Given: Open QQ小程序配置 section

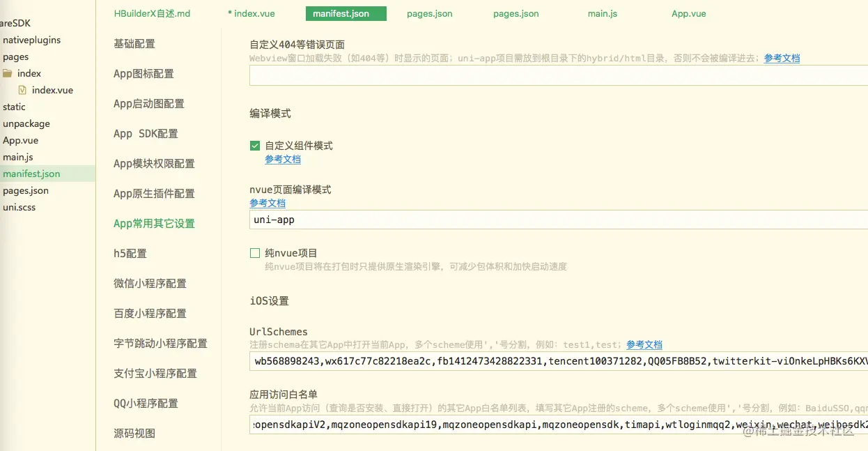Looking at the screenshot, I should pos(146,404).
